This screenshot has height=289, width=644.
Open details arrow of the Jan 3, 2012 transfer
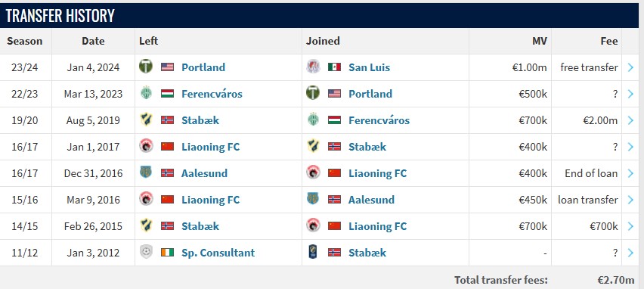(x=631, y=253)
